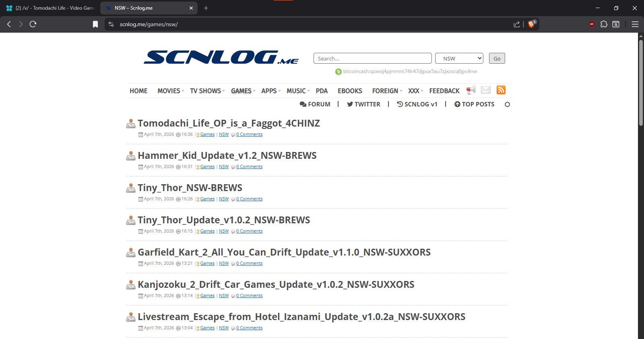The image size is (644, 339).
Task: Click the Brave Shields icon in address bar
Action: coord(532,24)
